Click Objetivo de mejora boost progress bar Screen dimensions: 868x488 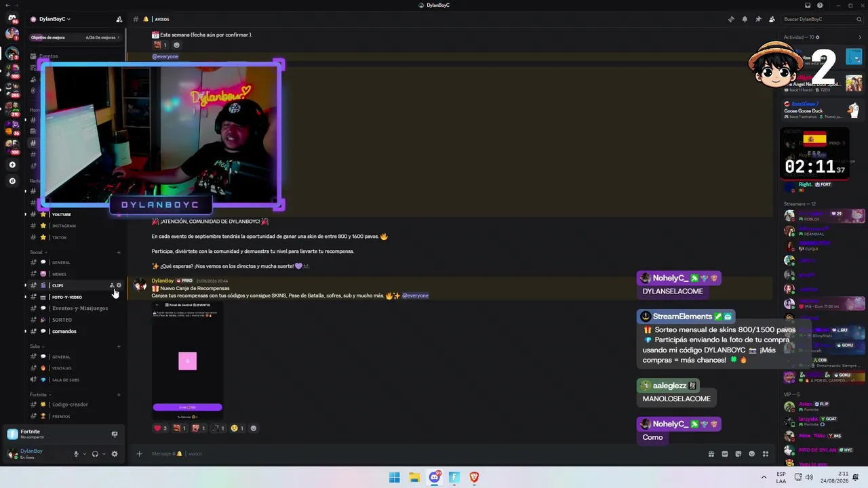[75, 37]
